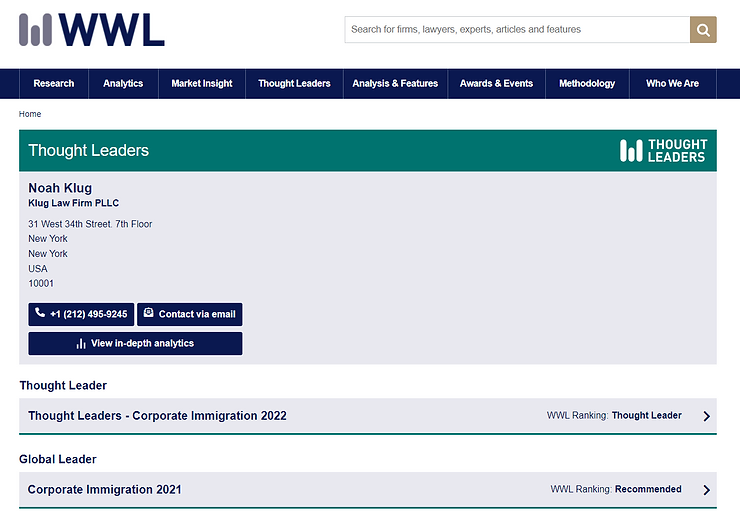Open Thought Leaders - Corporate Immigration 2022 row

(x=368, y=416)
